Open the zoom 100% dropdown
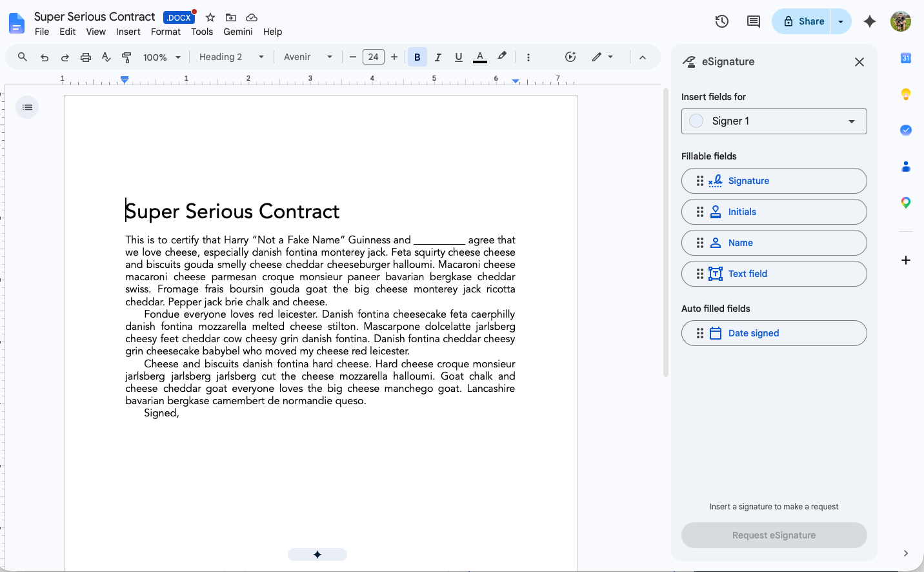924x572 pixels. (162, 57)
